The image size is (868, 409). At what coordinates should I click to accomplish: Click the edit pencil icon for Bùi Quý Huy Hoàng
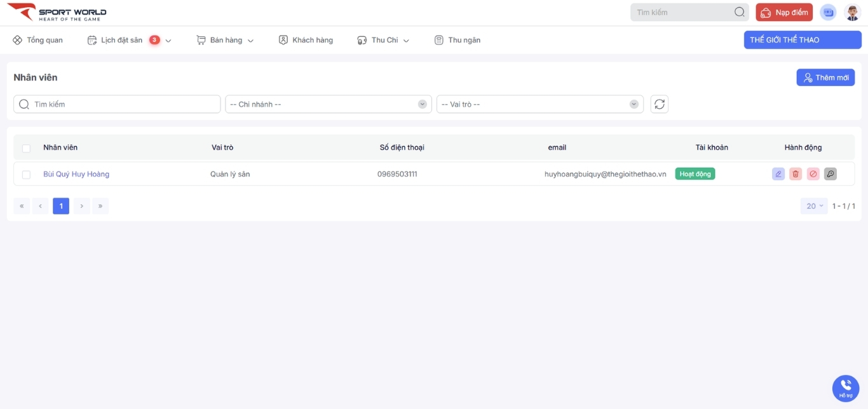click(x=778, y=174)
